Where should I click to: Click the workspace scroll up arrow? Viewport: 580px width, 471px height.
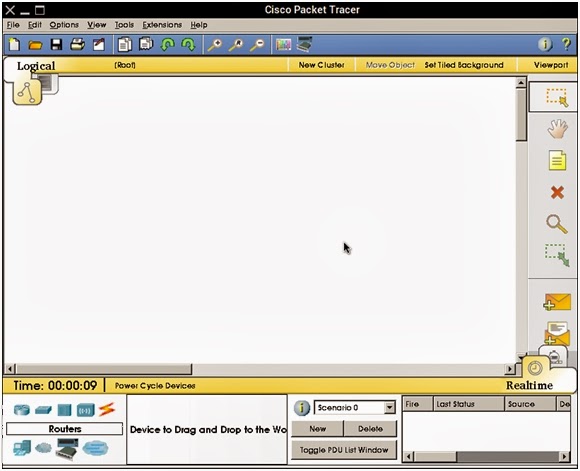tap(521, 83)
